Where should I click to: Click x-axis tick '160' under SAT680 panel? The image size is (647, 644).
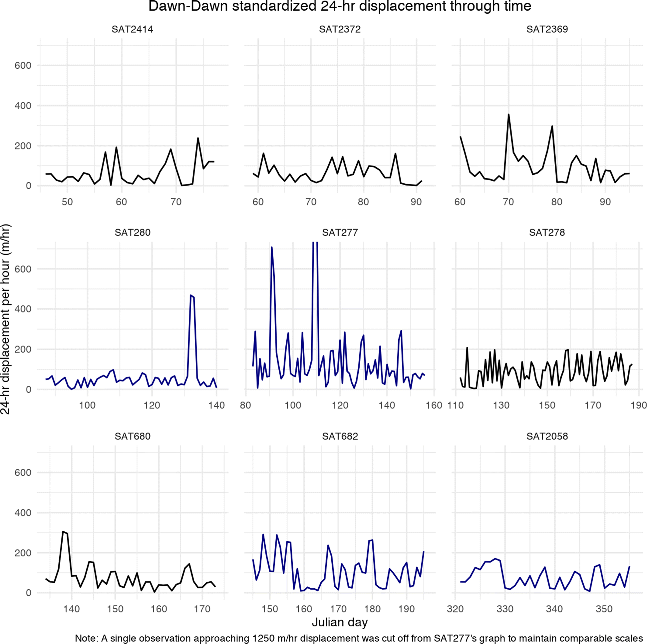click(x=159, y=609)
